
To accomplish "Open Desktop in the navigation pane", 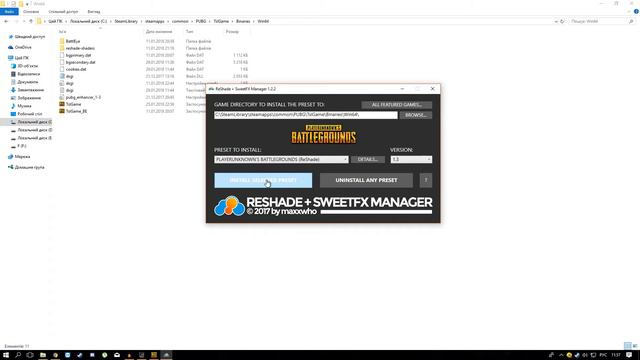I will 29,114.
